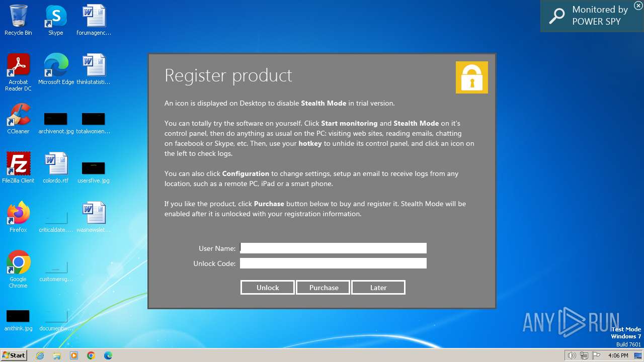Select the Microsoft Edge desktop shortcut
The height and width of the screenshot is (362, 644).
click(x=56, y=69)
